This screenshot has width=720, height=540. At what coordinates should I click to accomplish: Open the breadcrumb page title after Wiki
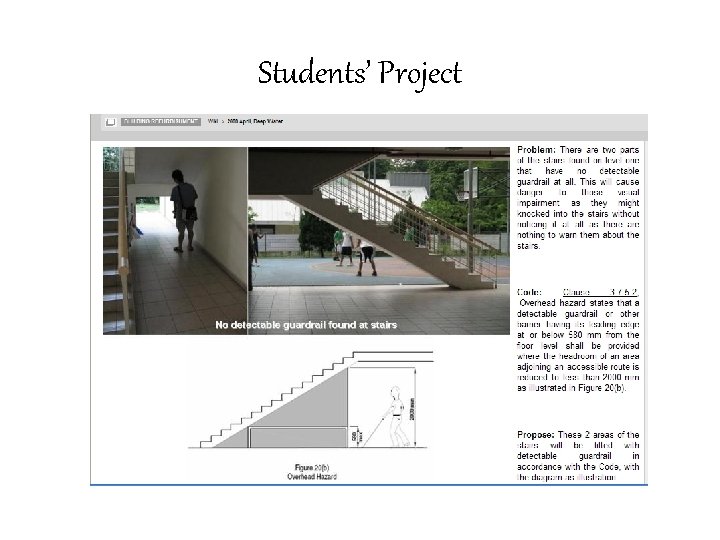pos(255,121)
